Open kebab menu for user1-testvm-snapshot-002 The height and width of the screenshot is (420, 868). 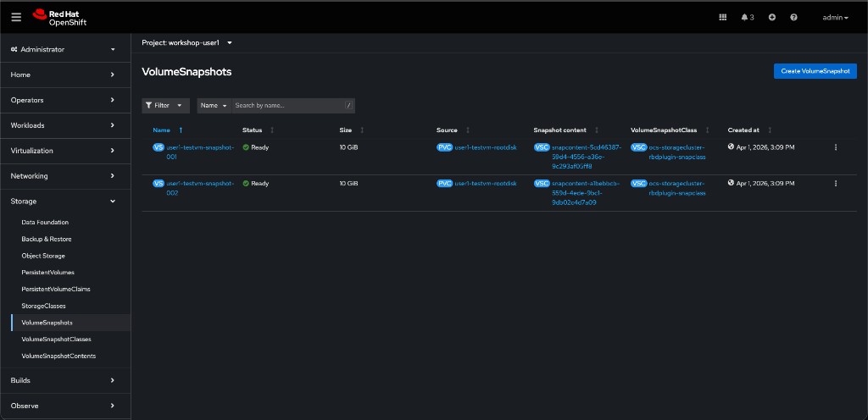click(x=835, y=184)
